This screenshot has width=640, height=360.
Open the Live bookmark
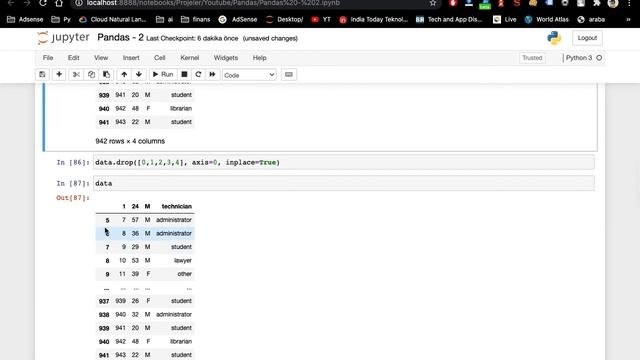(x=504, y=20)
